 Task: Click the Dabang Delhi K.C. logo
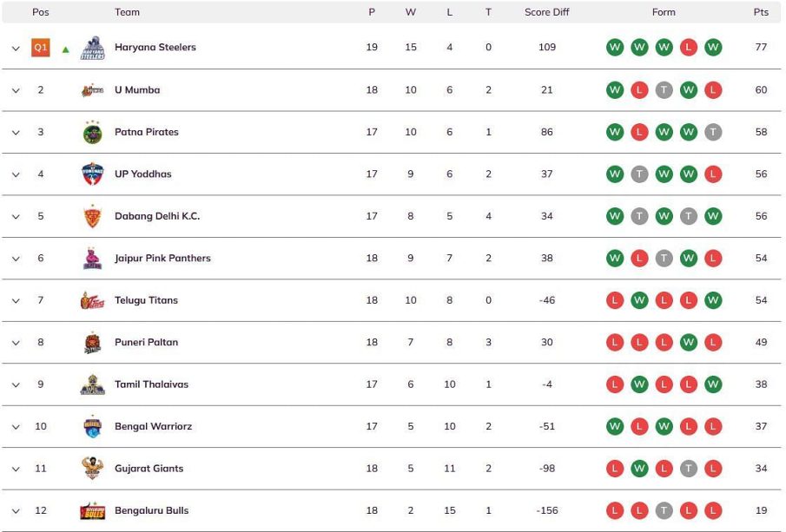pos(93,216)
